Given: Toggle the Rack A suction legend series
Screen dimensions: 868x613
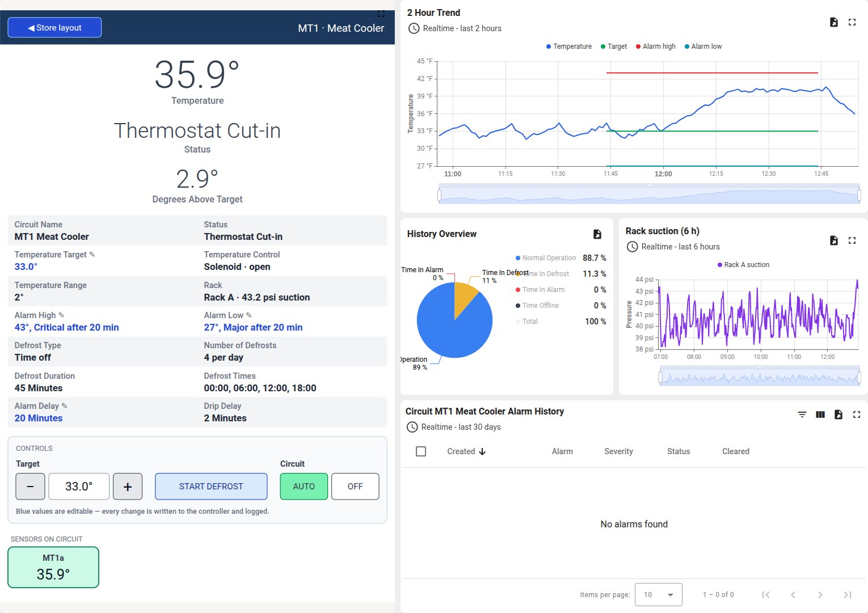Looking at the screenshot, I should (743, 265).
